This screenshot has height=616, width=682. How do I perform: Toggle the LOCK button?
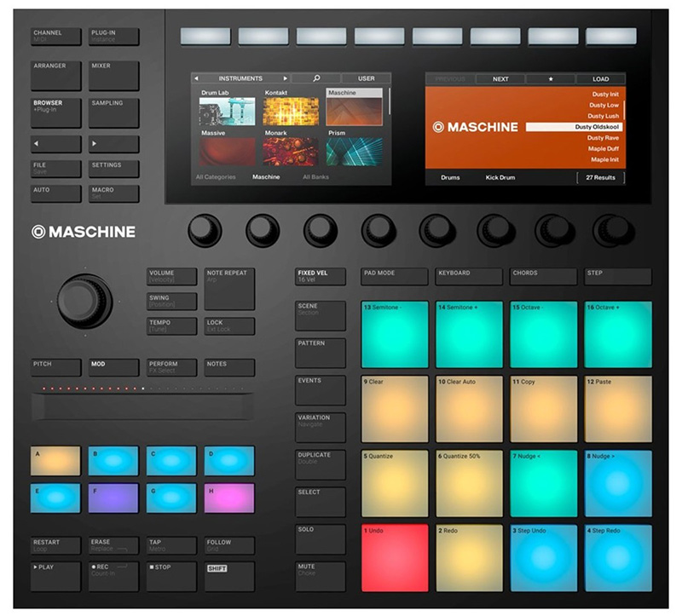(229, 326)
